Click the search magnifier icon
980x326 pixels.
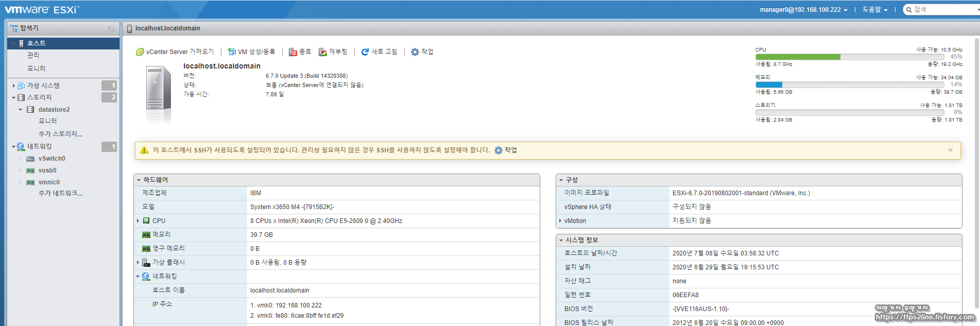tap(909, 10)
